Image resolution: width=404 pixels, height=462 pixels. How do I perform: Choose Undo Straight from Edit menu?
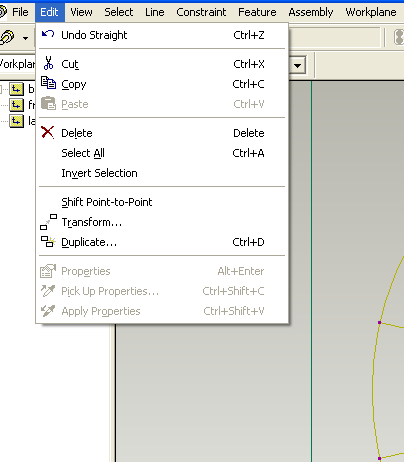(162, 35)
